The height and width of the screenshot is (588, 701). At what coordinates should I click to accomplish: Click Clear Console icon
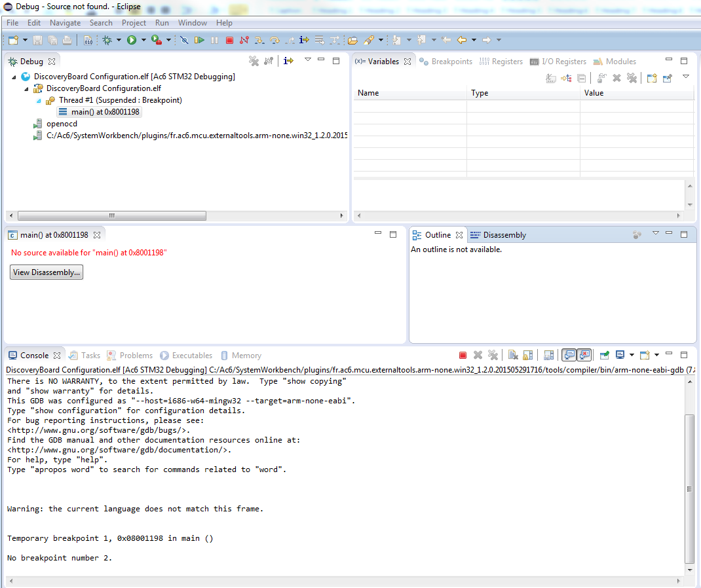pyautogui.click(x=512, y=355)
